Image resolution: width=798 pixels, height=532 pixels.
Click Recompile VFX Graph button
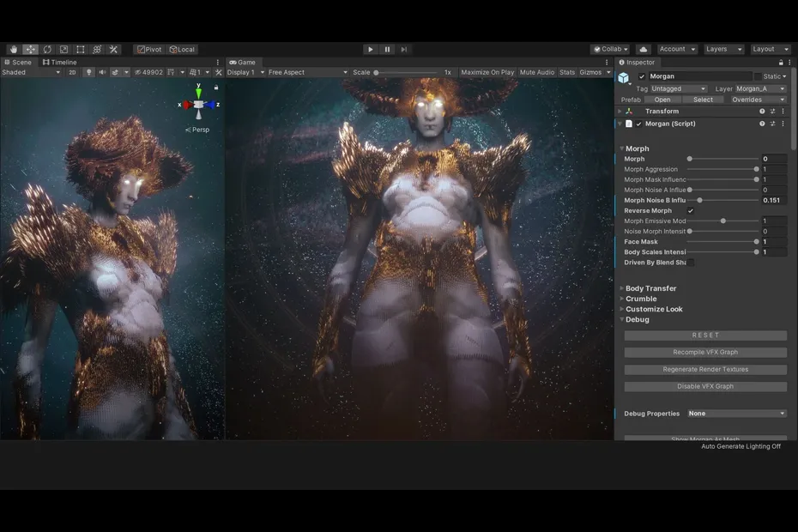pos(705,353)
